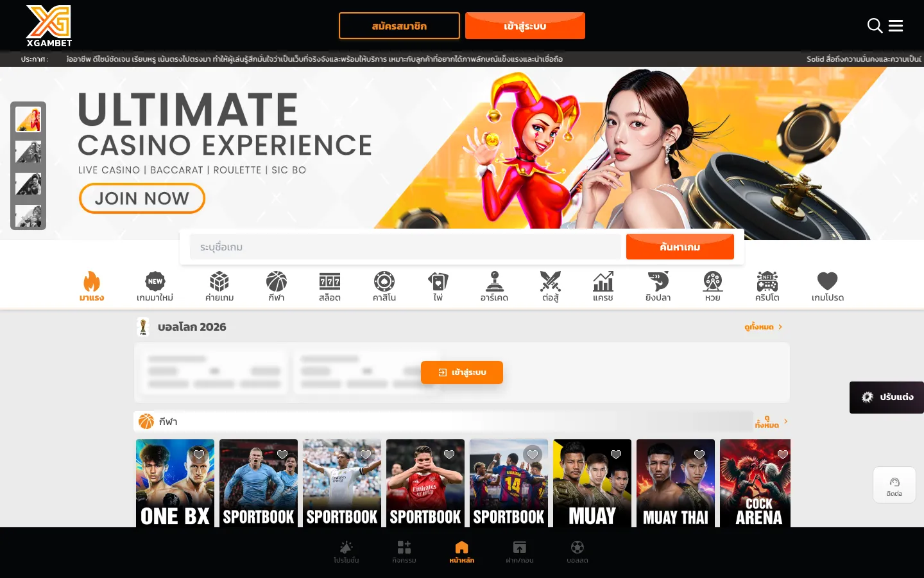Screen dimensions: 924x578
Task: Click the กีฬา section basketball icon
Action: (146, 421)
